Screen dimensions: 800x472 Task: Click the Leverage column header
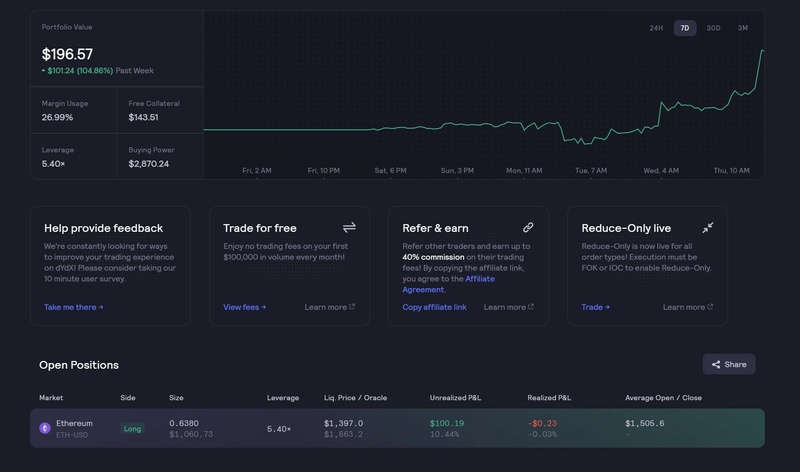tap(283, 398)
